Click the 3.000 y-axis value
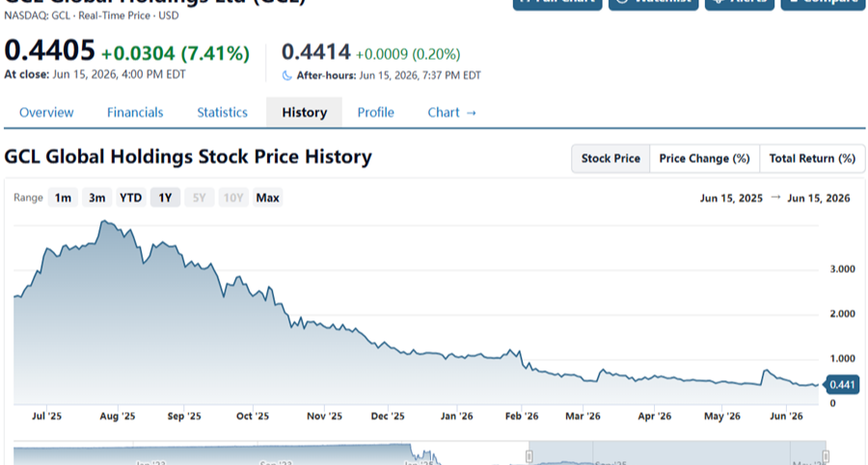 coord(843,269)
